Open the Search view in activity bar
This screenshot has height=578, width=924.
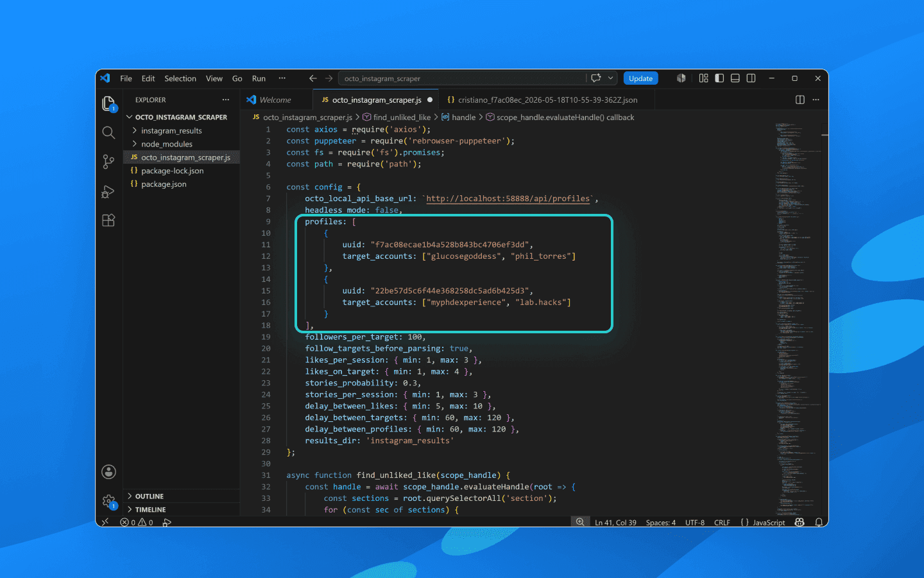coord(108,133)
